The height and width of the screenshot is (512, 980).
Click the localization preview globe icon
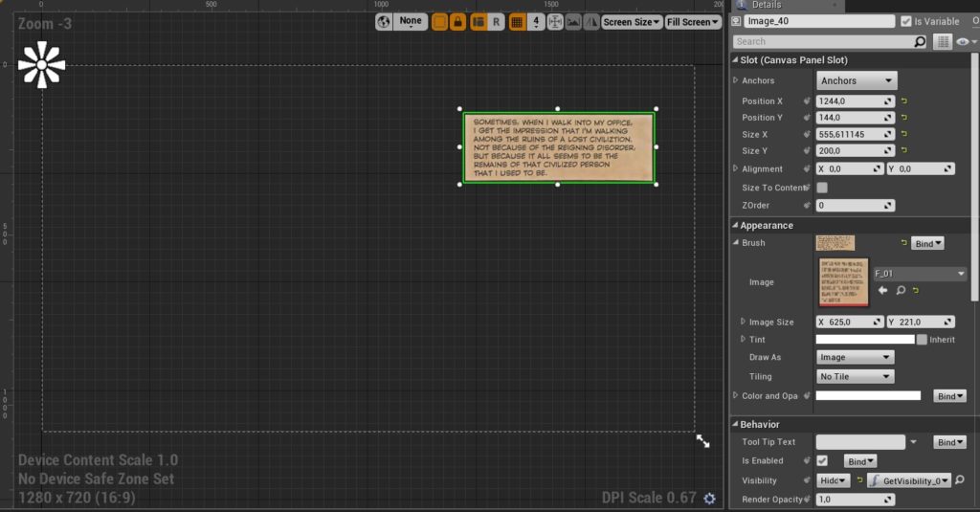pyautogui.click(x=384, y=22)
